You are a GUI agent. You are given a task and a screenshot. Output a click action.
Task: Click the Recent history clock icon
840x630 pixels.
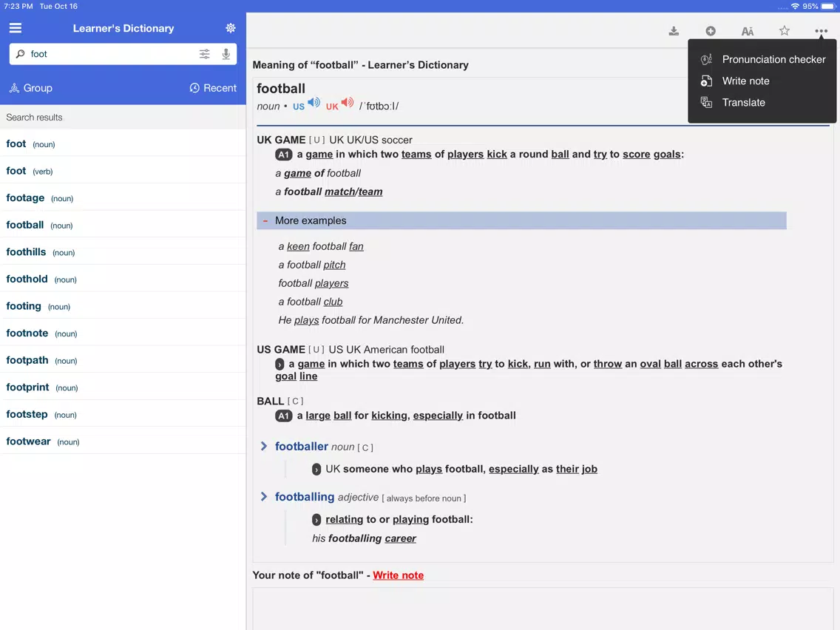pos(194,88)
